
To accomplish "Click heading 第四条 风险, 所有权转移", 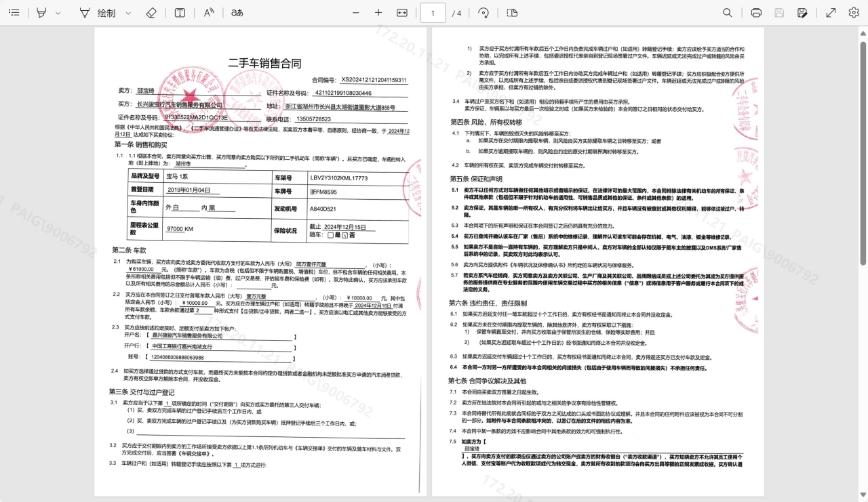I will pyautogui.click(x=486, y=122).
